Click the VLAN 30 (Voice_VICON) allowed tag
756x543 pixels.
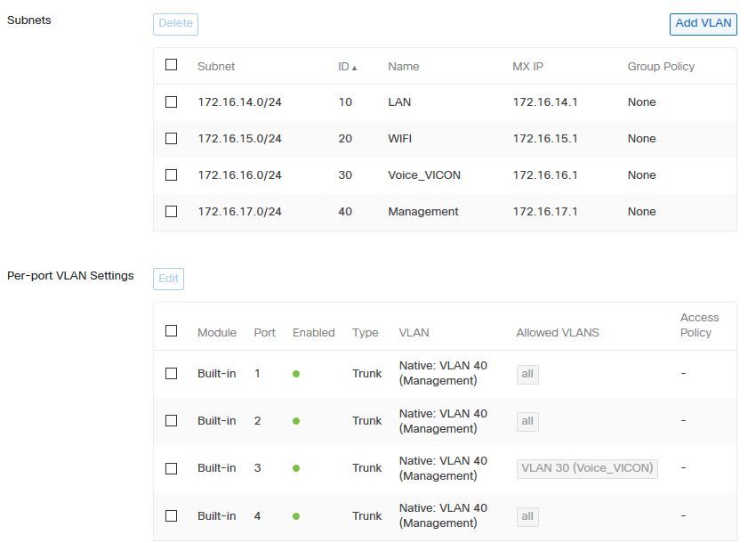587,468
